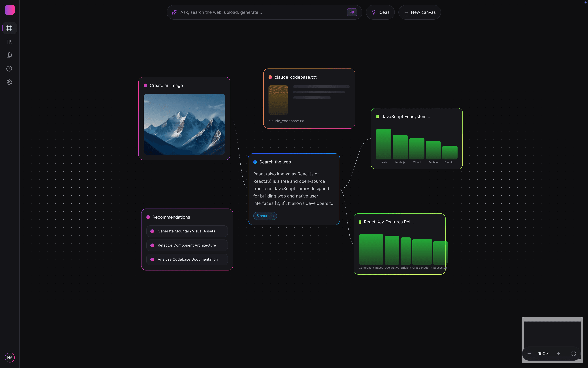Click the claude_codebase.txt card title

coord(296,77)
